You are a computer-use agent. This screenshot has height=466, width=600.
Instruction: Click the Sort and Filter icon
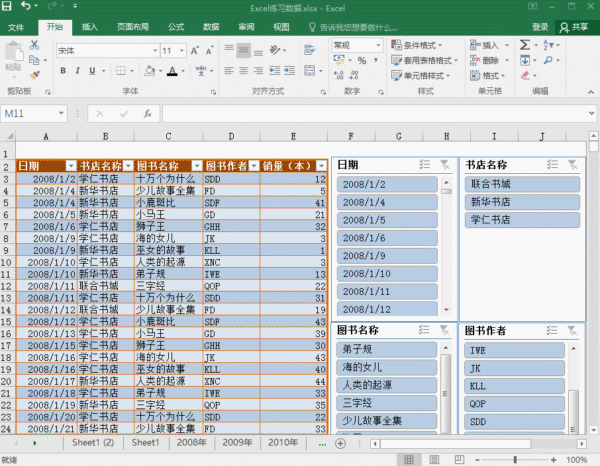coord(548,45)
